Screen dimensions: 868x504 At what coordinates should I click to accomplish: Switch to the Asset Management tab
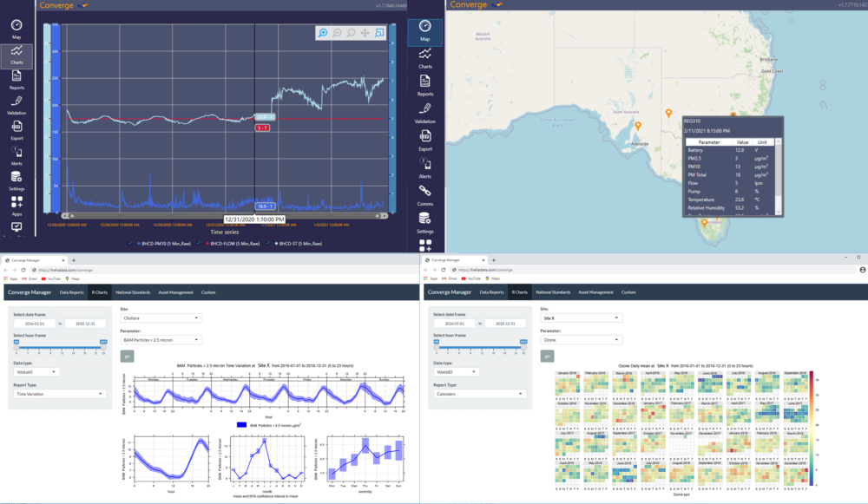176,292
